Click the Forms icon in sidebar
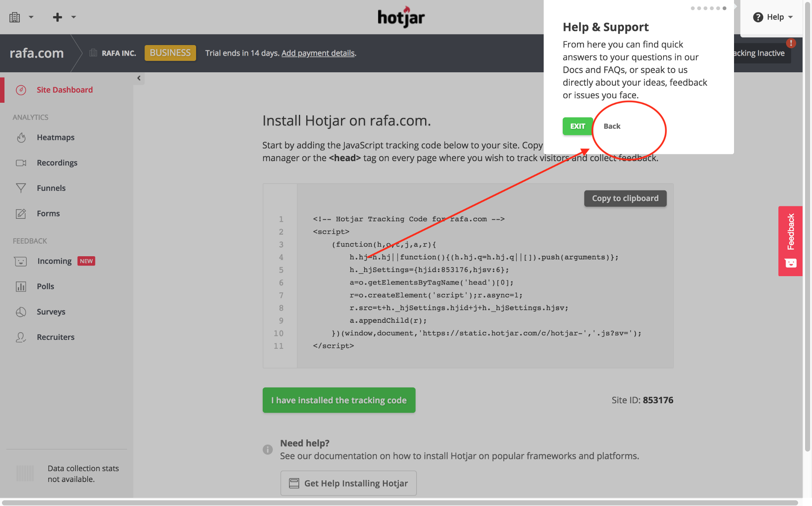812x506 pixels. [20, 212]
